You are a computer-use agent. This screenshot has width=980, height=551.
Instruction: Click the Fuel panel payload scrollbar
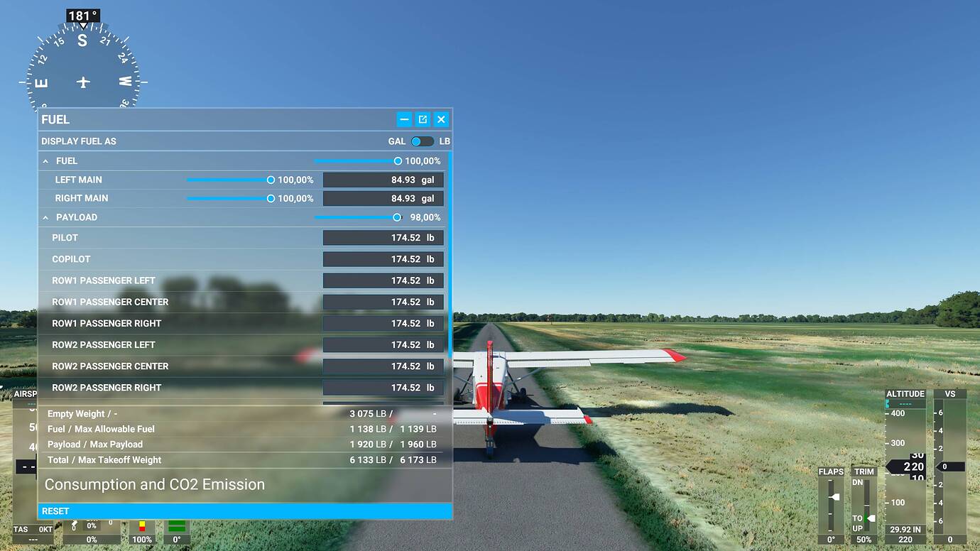(x=450, y=256)
